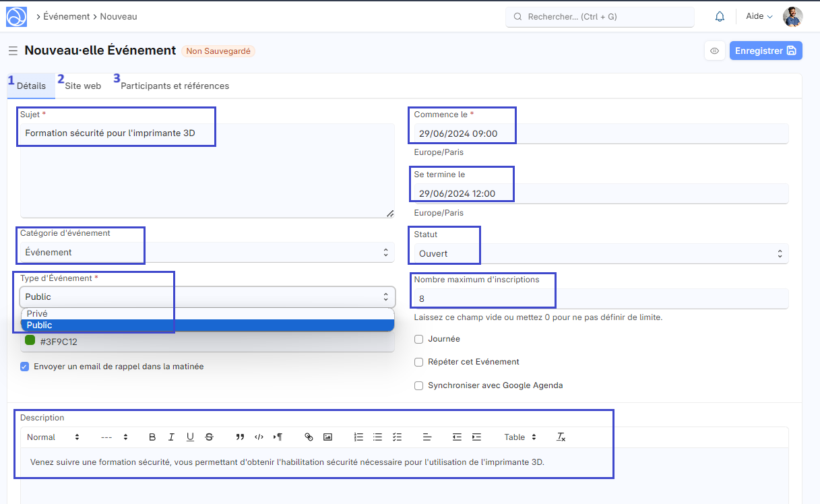This screenshot has width=820, height=504.
Task: Click the Enregistrer button
Action: tap(765, 51)
